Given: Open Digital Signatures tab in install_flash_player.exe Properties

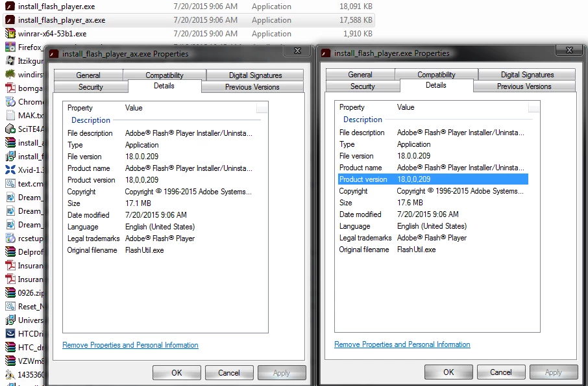Looking at the screenshot, I should pyautogui.click(x=527, y=74).
